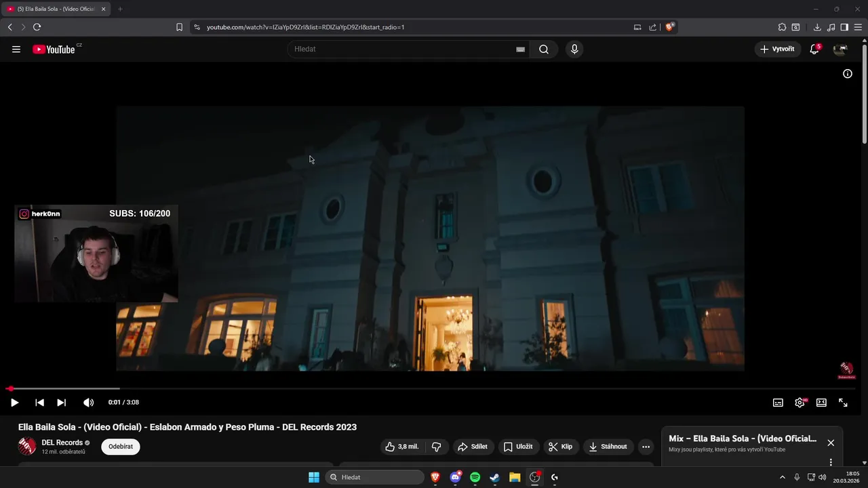Open more actions three-dot menu
868x488 pixels.
[x=646, y=447]
